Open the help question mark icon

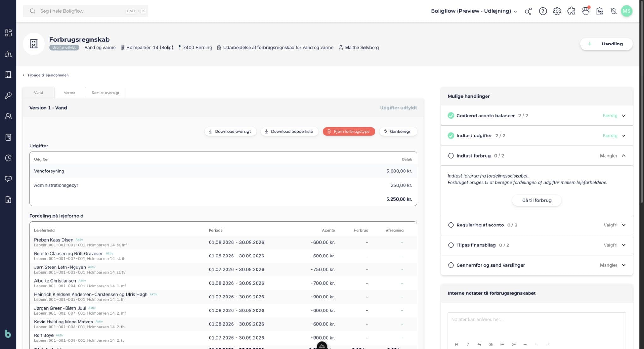point(543,11)
